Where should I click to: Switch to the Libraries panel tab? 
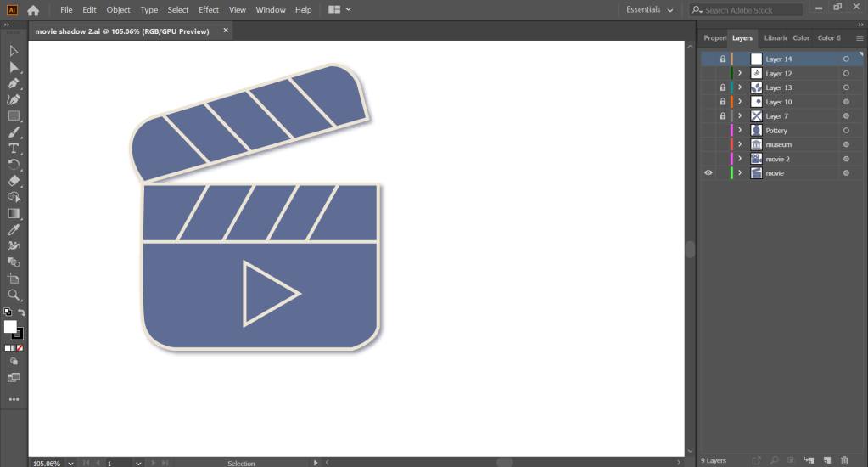(775, 38)
